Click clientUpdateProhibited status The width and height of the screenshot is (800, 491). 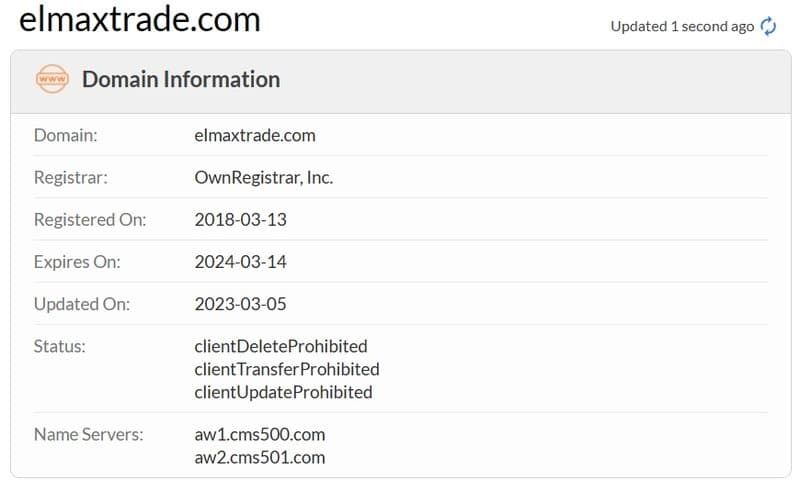pos(283,392)
